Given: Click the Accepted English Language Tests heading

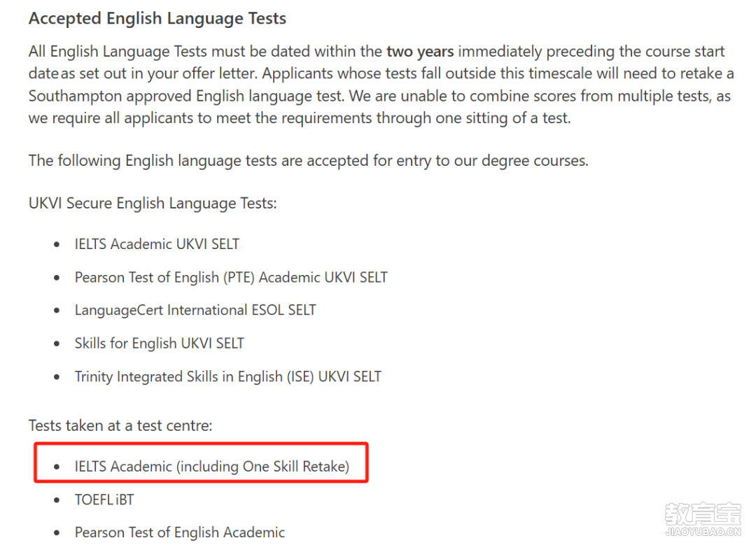Looking at the screenshot, I should [x=157, y=18].
